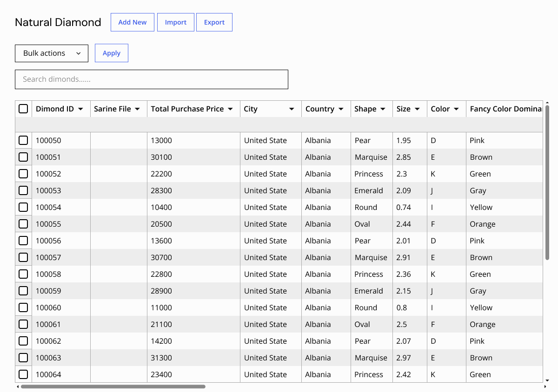This screenshot has width=558, height=392.
Task: Click the purchase price 22200 cell
Action: click(193, 174)
